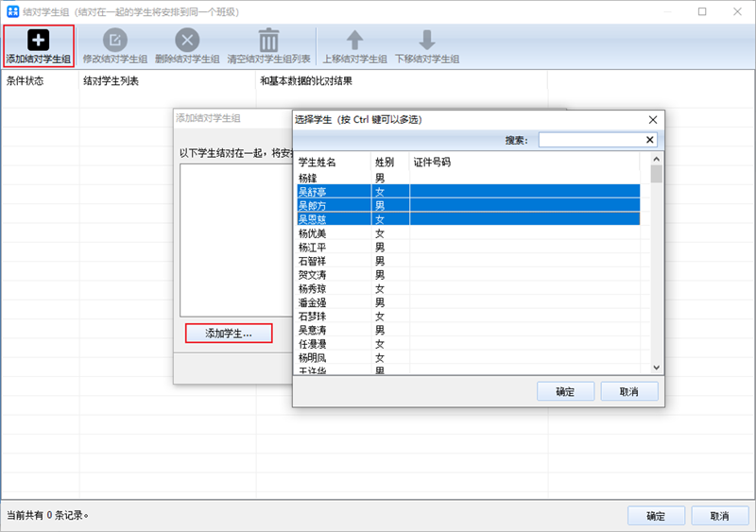Click main window 确定 button at bottom
The height and width of the screenshot is (532, 756).
pyautogui.click(x=655, y=516)
